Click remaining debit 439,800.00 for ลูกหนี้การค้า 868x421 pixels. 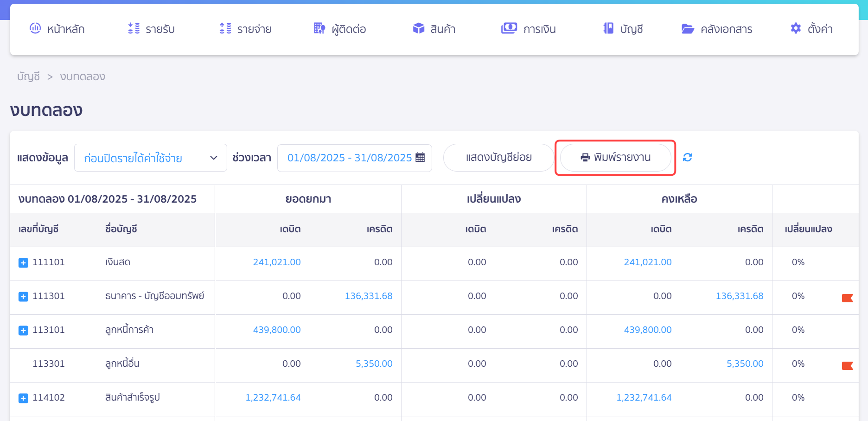[x=648, y=330]
